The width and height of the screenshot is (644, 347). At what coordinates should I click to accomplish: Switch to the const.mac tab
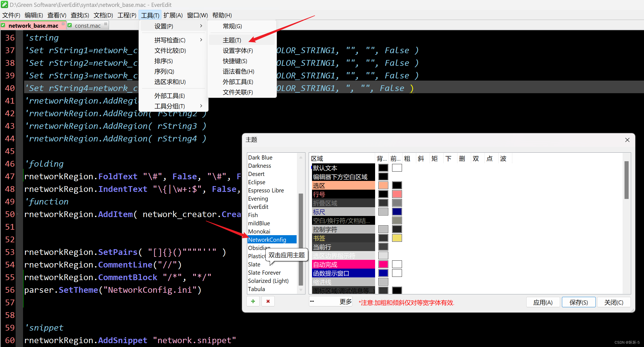click(x=88, y=25)
